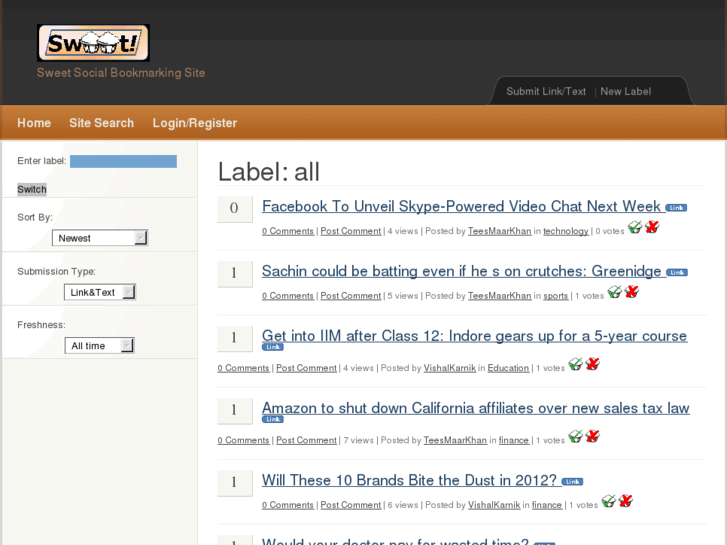Click the Switch label button

32,189
